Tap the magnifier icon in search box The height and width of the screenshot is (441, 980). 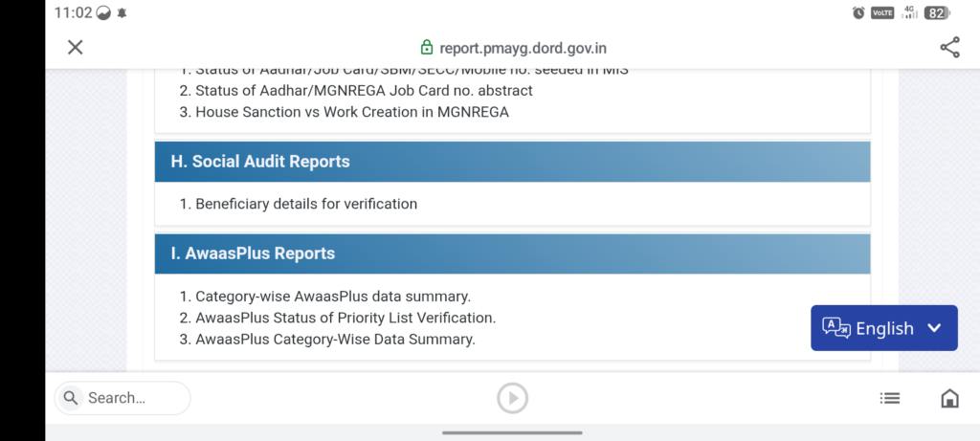pyautogui.click(x=72, y=398)
